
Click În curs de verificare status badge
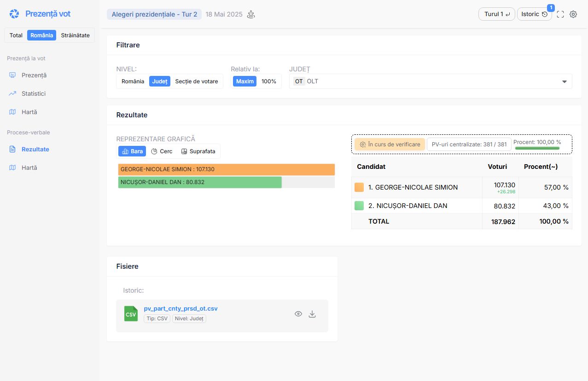[x=390, y=144]
